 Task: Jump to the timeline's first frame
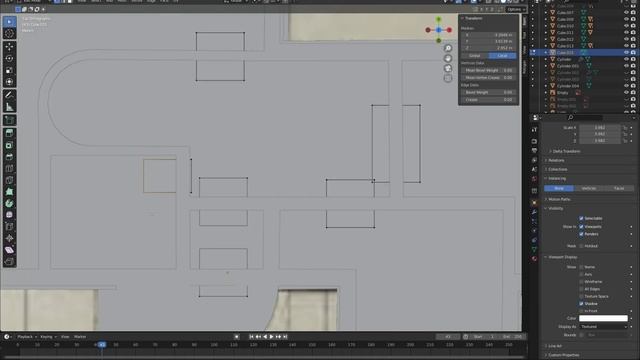pyautogui.click(x=251, y=337)
